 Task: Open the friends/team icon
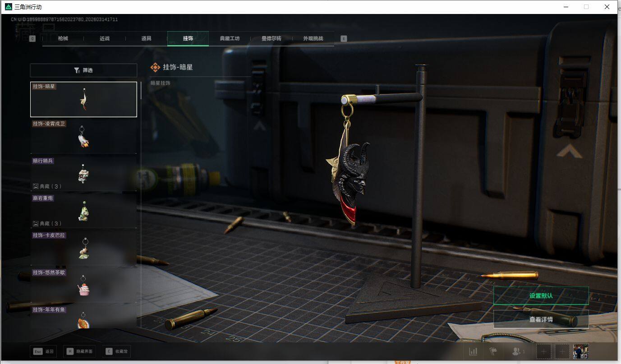[518, 351]
